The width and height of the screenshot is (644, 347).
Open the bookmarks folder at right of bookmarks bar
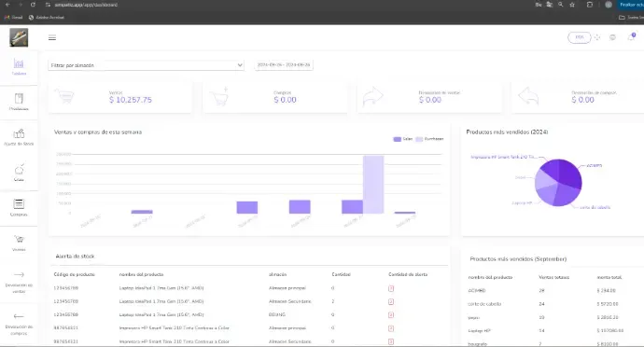point(631,17)
